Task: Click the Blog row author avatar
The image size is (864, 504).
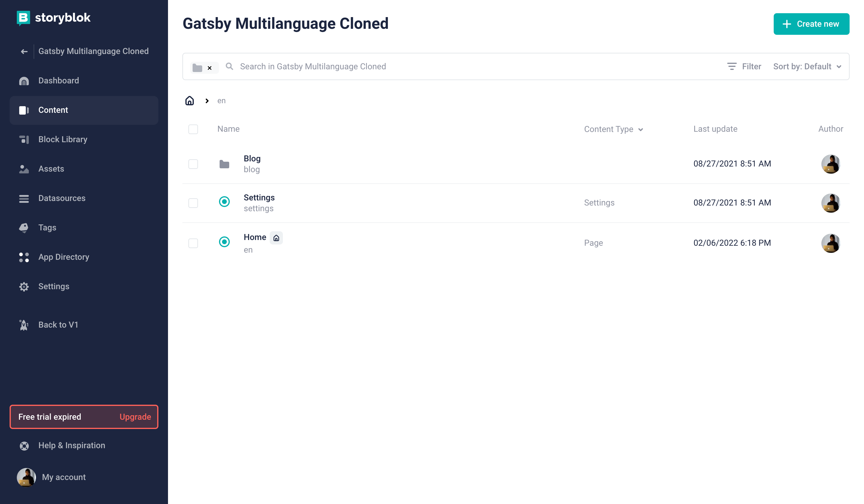Action: tap(830, 164)
